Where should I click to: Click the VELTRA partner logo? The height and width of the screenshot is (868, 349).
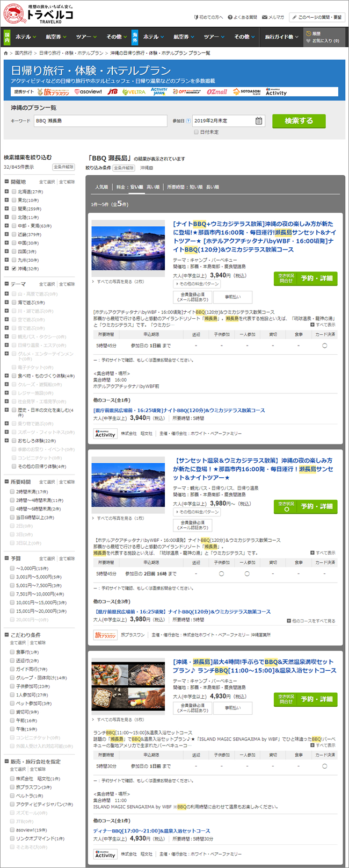(x=134, y=92)
